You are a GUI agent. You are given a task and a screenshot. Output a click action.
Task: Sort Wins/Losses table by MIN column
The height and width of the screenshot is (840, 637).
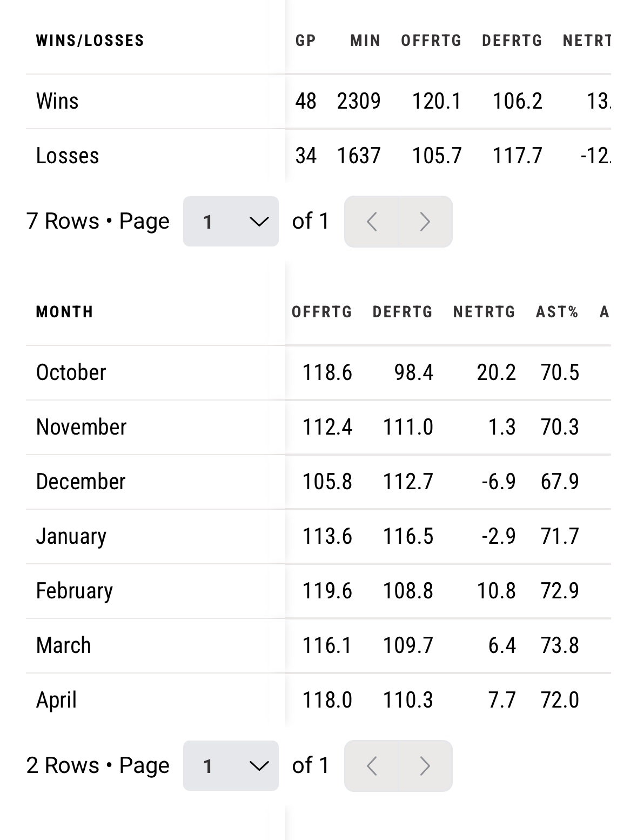[365, 41]
